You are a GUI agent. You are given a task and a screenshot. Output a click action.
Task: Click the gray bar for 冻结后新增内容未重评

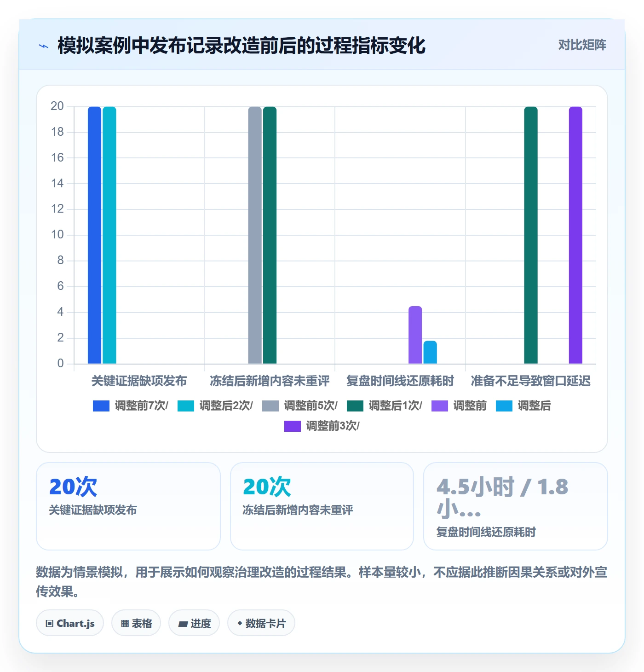coord(255,235)
